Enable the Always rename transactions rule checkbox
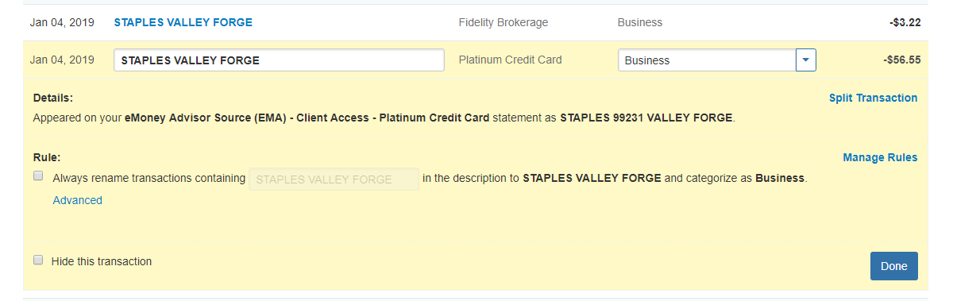 38,177
